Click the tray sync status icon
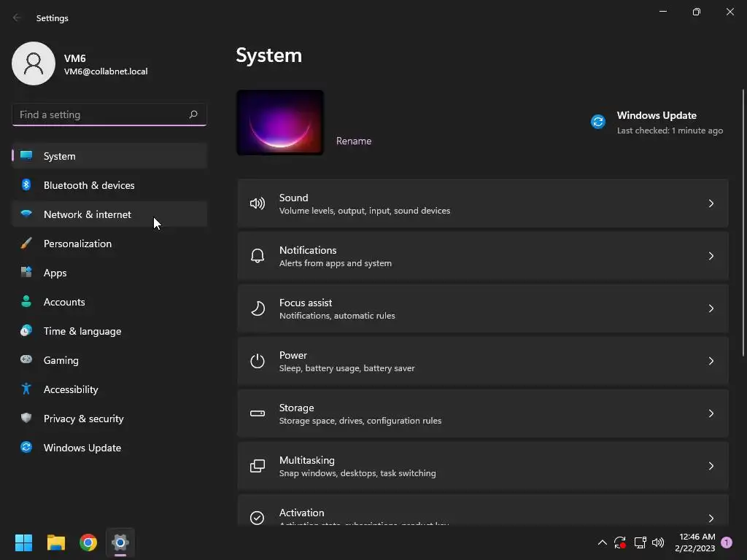 click(620, 542)
